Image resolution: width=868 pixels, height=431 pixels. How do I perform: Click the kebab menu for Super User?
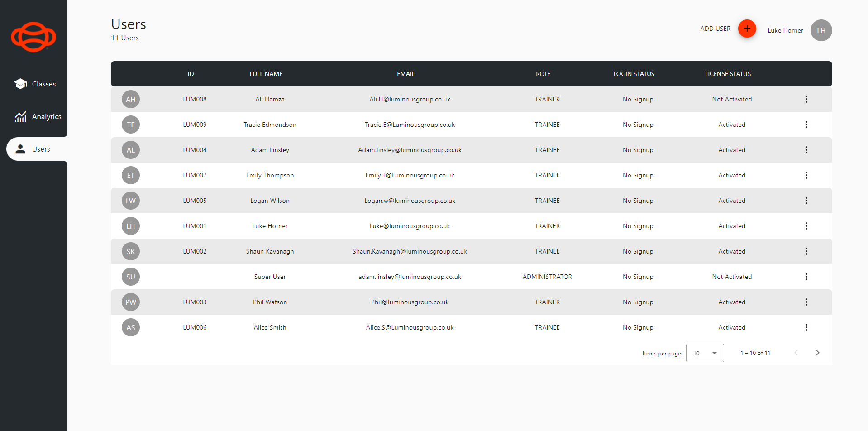(x=806, y=277)
